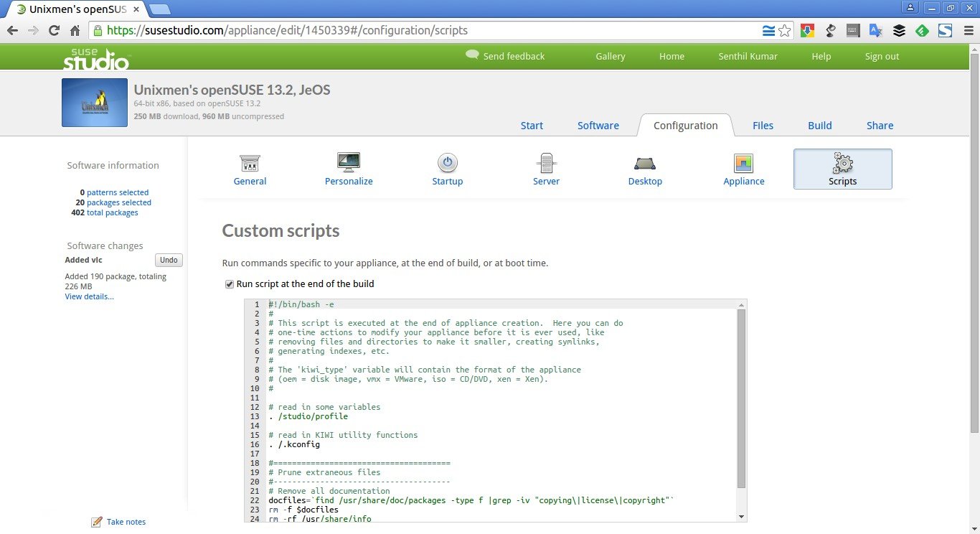Click the Take notes link text
Image resolution: width=980 pixels, height=534 pixels.
coord(126,522)
